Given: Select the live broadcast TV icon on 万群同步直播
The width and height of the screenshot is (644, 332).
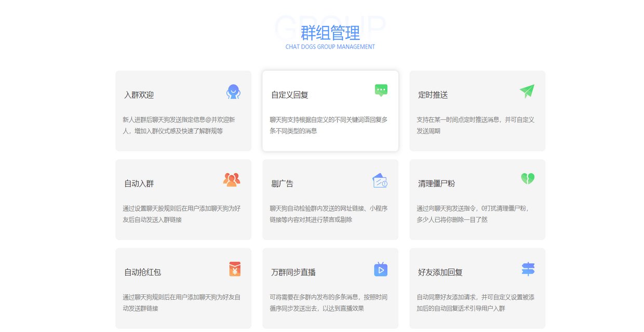Looking at the screenshot, I should click(380, 269).
